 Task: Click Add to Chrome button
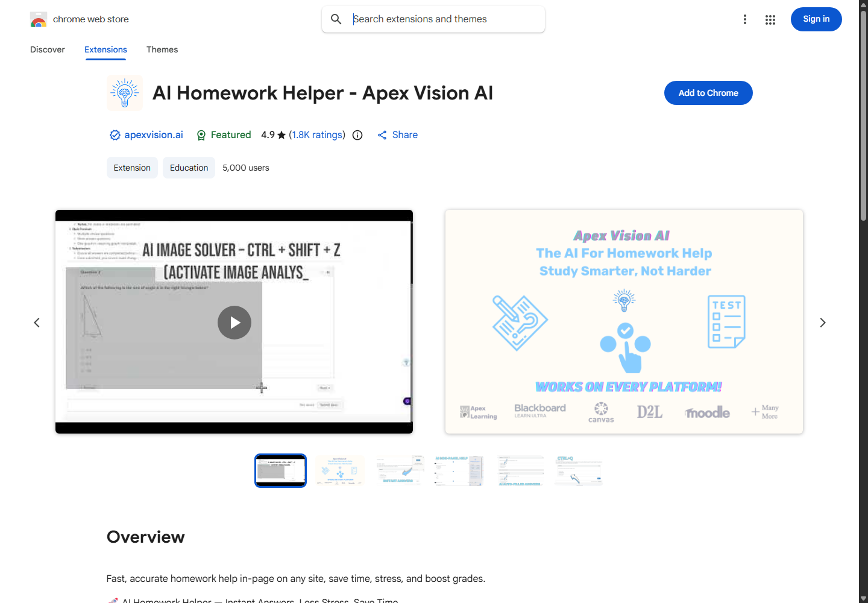click(x=708, y=93)
